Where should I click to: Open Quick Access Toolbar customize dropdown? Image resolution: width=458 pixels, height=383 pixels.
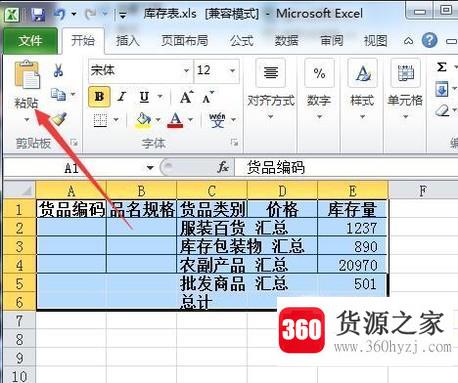[123, 15]
